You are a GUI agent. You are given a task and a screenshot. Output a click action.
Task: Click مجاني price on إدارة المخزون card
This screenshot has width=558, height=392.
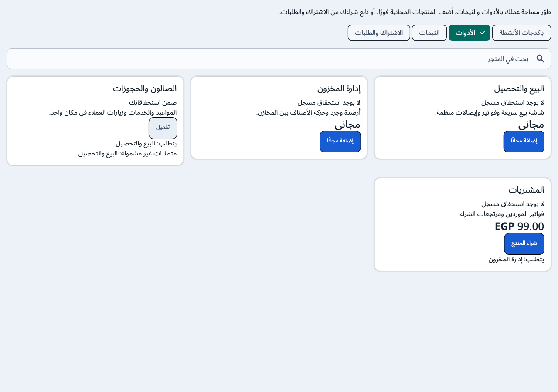click(347, 125)
